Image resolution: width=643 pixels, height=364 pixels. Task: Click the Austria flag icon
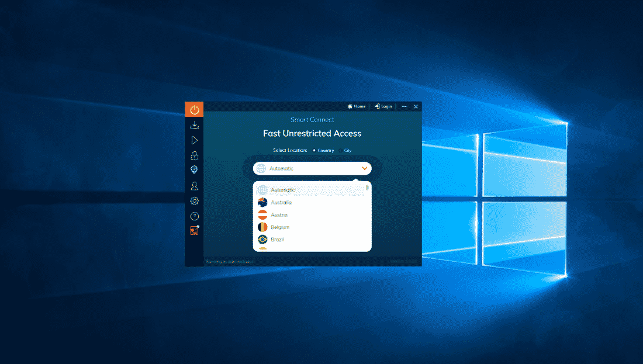point(262,215)
